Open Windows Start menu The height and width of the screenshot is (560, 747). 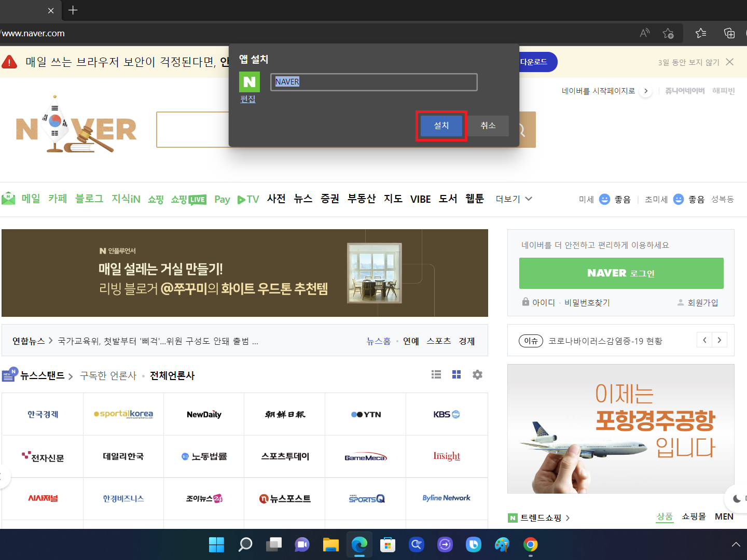pos(216,544)
